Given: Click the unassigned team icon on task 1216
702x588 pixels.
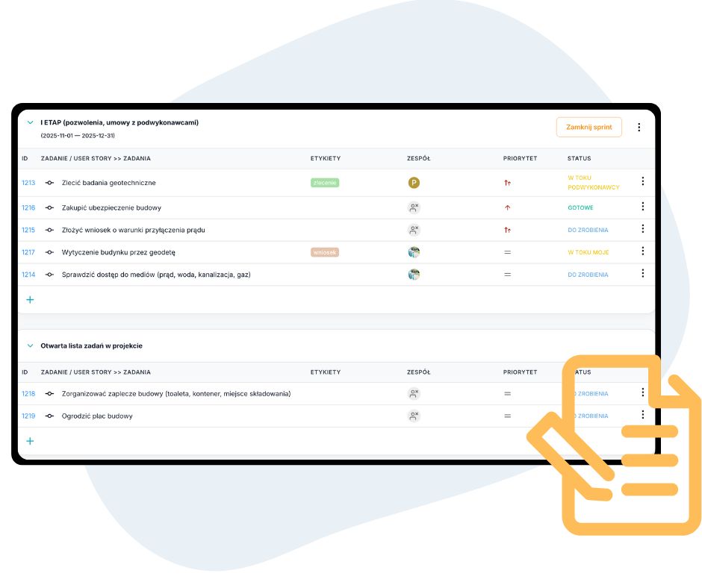Looking at the screenshot, I should (414, 208).
